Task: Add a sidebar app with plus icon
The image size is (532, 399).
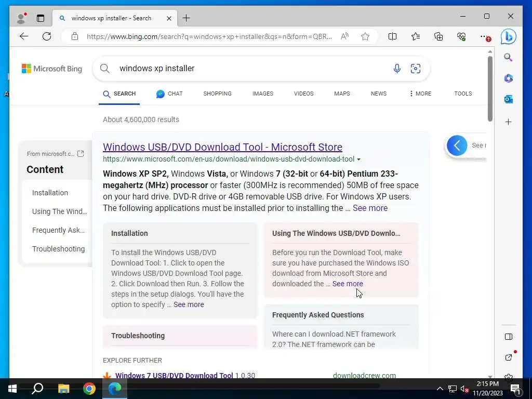Action: (508, 122)
